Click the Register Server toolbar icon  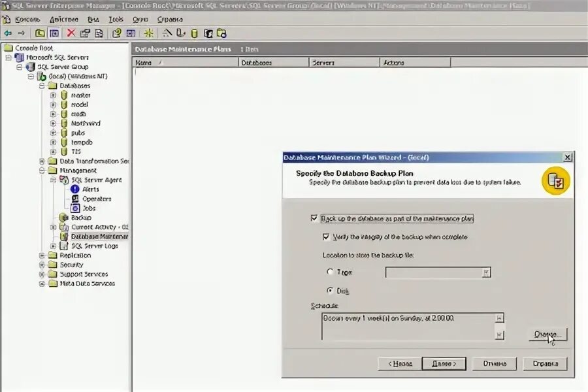pyautogui.click(x=181, y=33)
